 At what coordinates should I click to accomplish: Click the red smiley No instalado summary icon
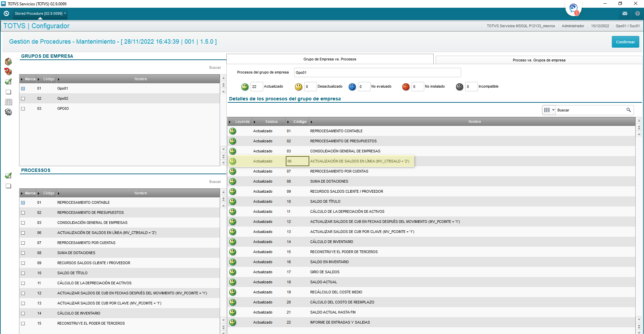pos(406,87)
